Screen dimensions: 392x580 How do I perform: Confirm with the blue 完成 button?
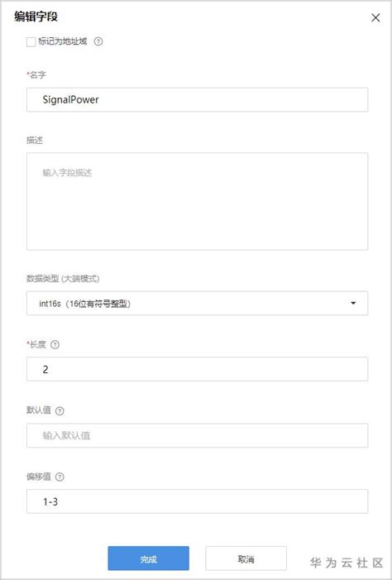pos(148,558)
